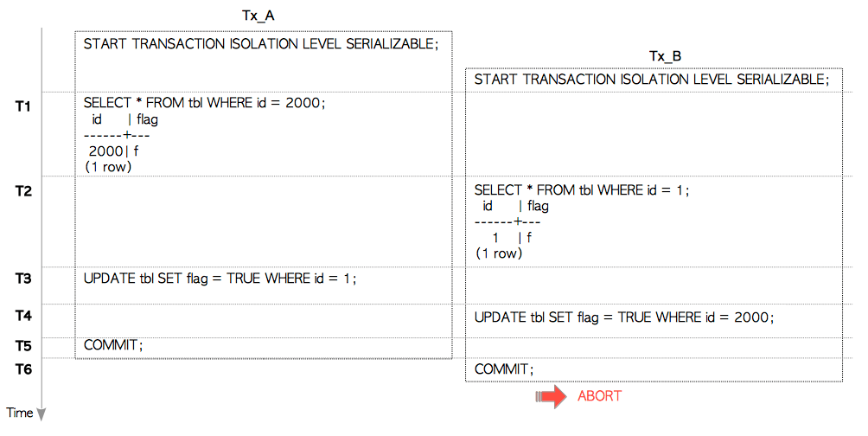Click the SELECT WHERE id = 1 statement
The width and height of the screenshot is (868, 436).
click(x=582, y=190)
